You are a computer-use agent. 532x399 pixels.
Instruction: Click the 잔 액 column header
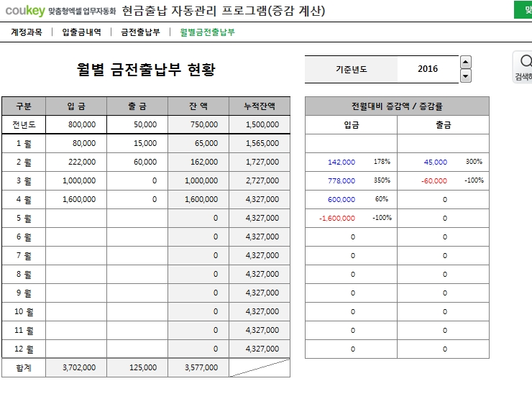click(x=198, y=106)
